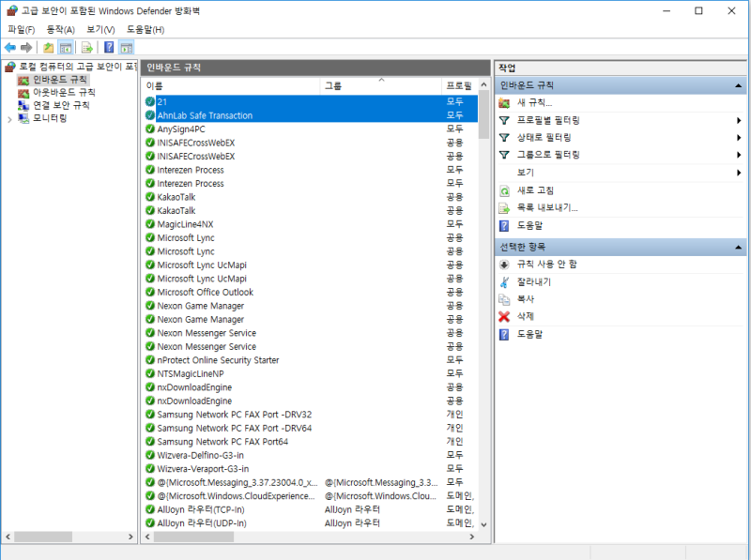
Task: Click the 그룹으로 필터링 funnel icon
Action: [504, 155]
